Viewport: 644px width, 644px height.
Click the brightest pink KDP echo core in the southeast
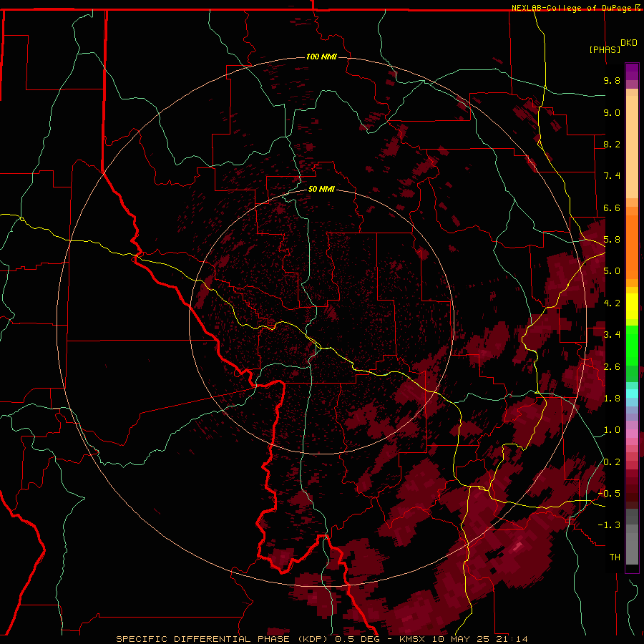pyautogui.click(x=518, y=546)
